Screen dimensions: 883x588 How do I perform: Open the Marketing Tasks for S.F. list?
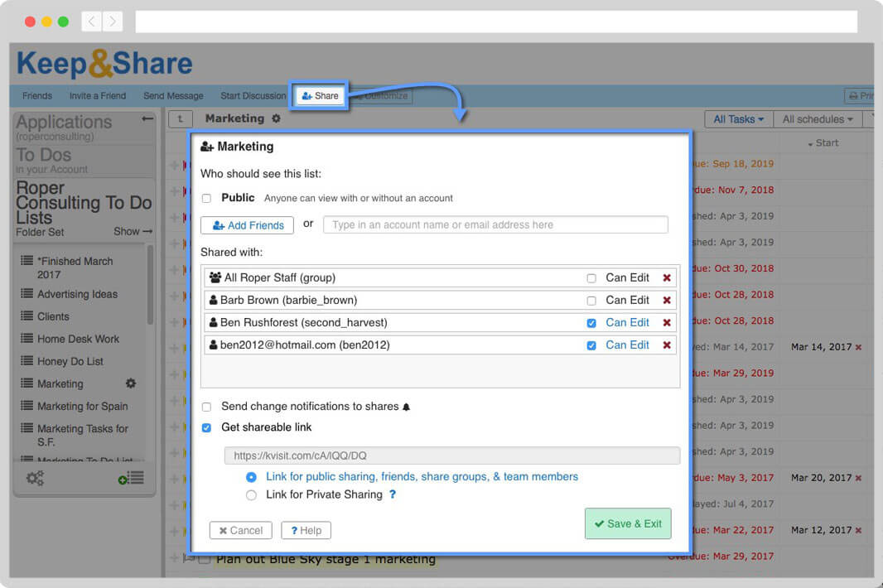click(82, 436)
